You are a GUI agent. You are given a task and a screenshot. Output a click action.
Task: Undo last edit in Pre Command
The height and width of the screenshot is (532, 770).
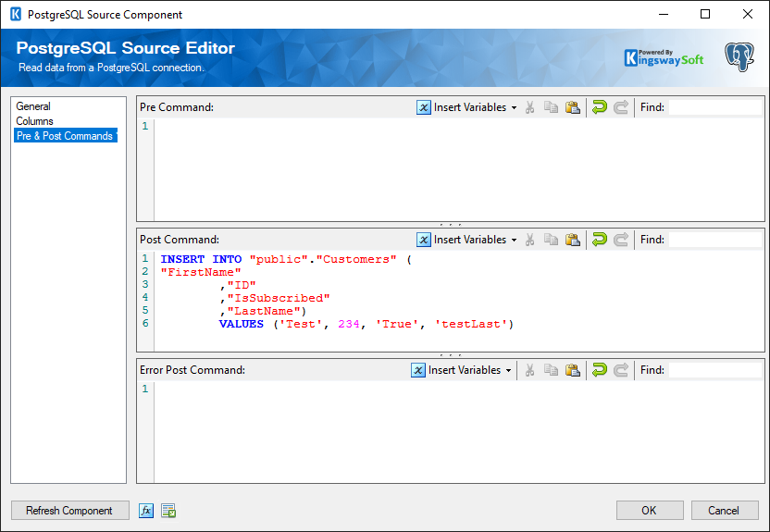pos(599,107)
